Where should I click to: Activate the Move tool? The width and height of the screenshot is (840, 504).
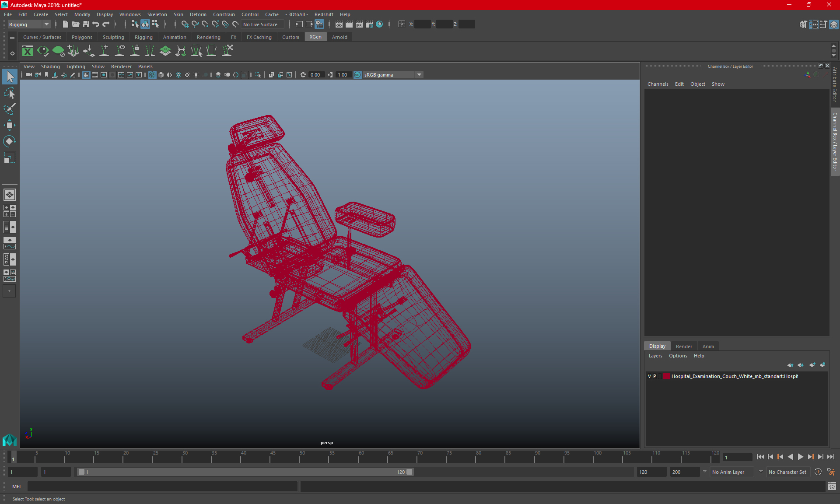coord(10,125)
